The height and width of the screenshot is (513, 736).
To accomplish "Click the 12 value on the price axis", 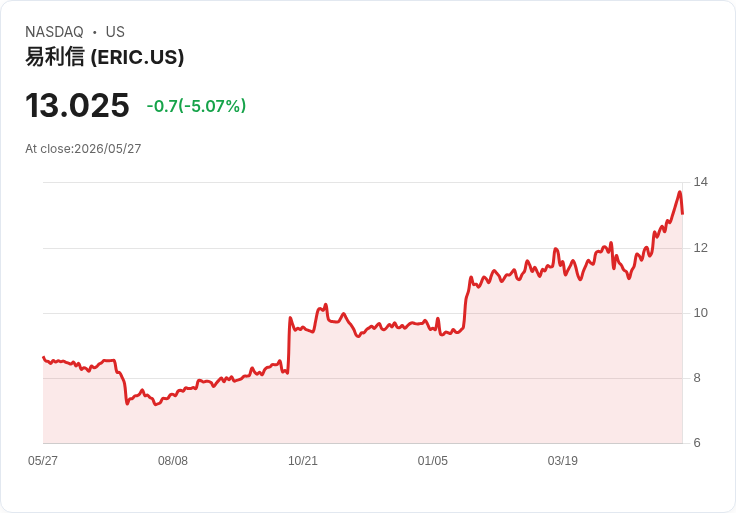I will pos(700,248).
